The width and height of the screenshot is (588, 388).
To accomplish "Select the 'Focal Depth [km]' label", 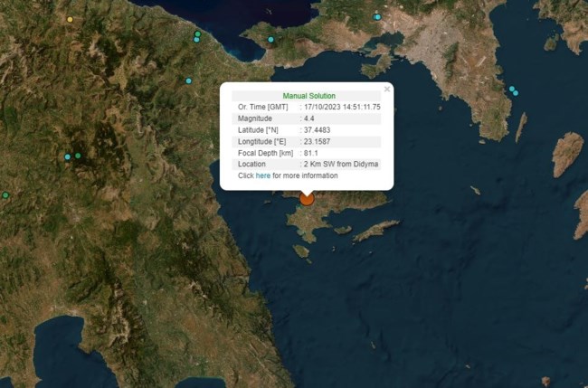I will 265,153.
